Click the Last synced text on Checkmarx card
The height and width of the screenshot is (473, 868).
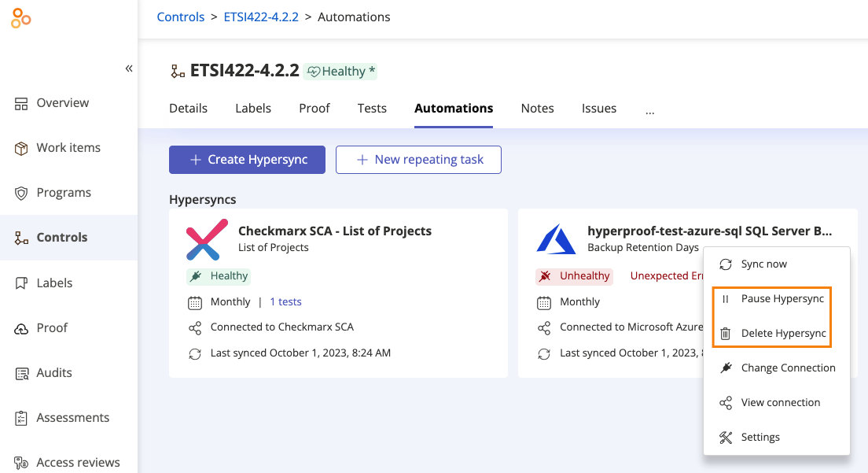300,353
